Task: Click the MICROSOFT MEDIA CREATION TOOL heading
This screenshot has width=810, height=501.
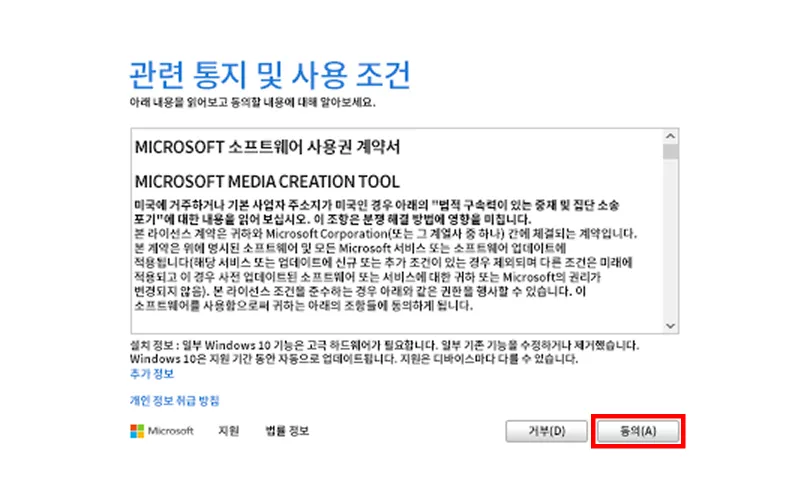Action: [x=266, y=182]
